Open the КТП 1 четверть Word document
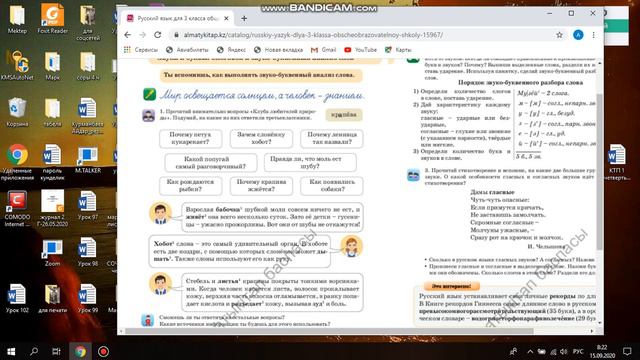This screenshot has width=640, height=360. pos(616,162)
